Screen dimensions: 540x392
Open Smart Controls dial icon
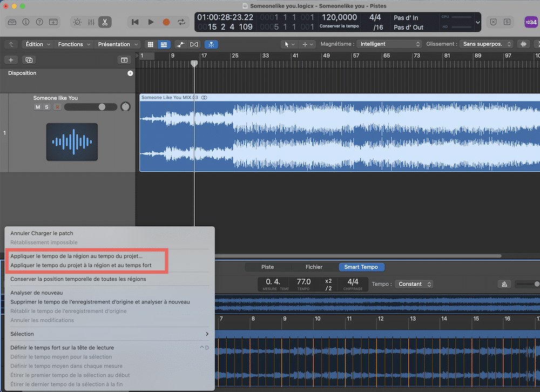tap(77, 22)
